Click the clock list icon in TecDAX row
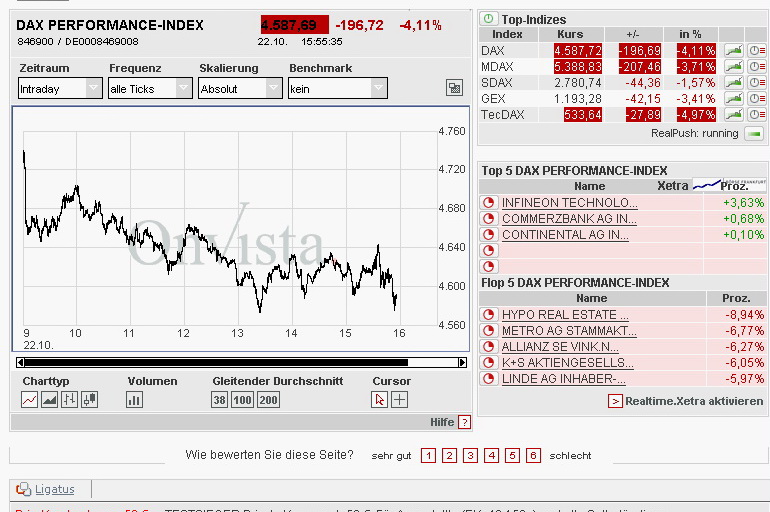 (x=757, y=115)
